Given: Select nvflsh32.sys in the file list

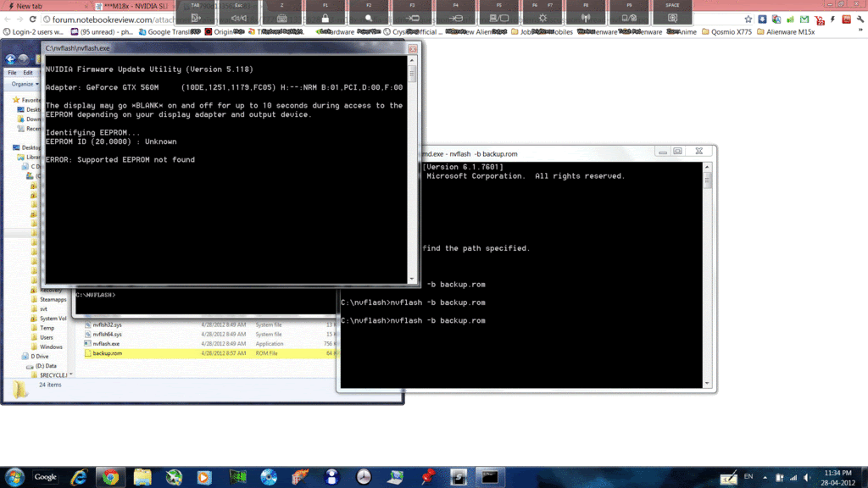Looking at the screenshot, I should click(107, 324).
